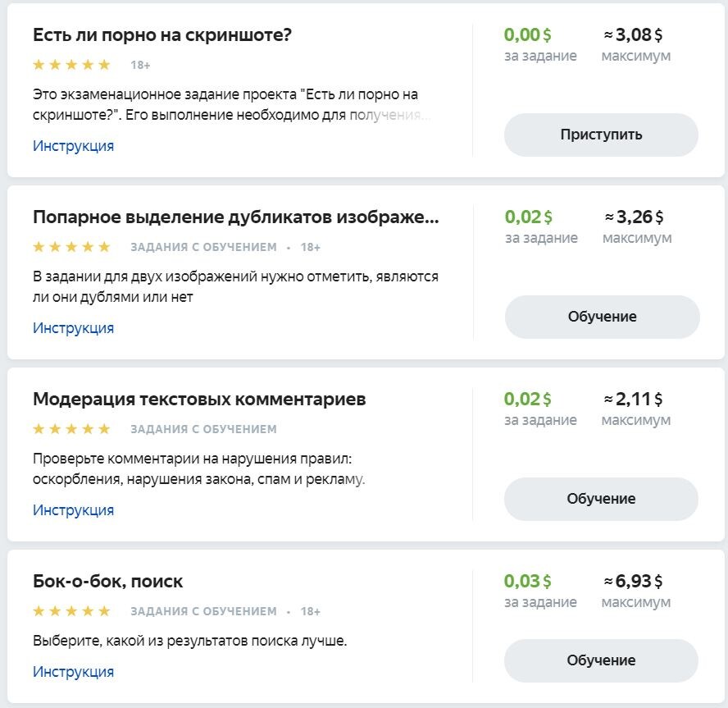
Task: Click the 18+ badge on the first task
Action: tap(140, 65)
